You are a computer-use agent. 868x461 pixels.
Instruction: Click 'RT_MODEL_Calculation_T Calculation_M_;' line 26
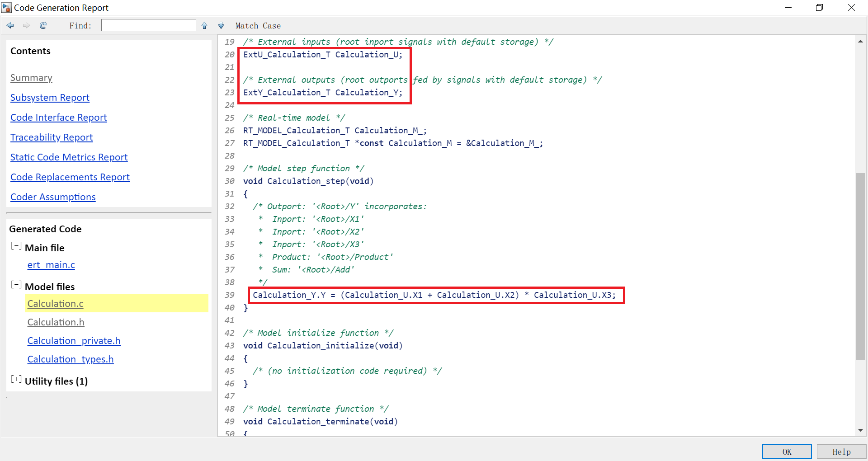335,131
